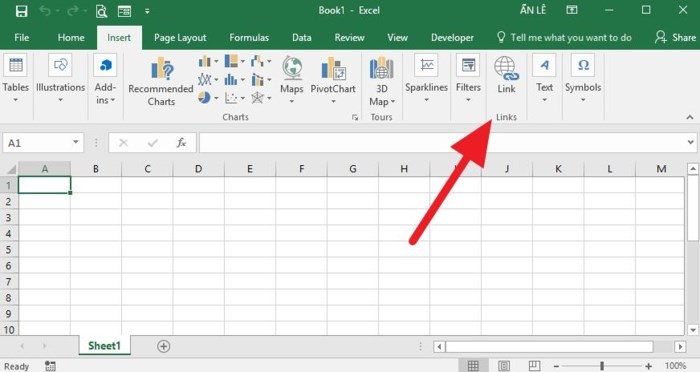Open the Filters group
Viewport: 700px width, 372px height.
point(468,79)
